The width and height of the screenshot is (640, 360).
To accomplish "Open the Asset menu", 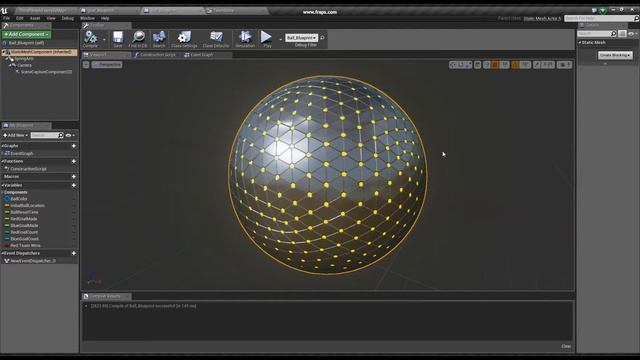I will pos(35,18).
